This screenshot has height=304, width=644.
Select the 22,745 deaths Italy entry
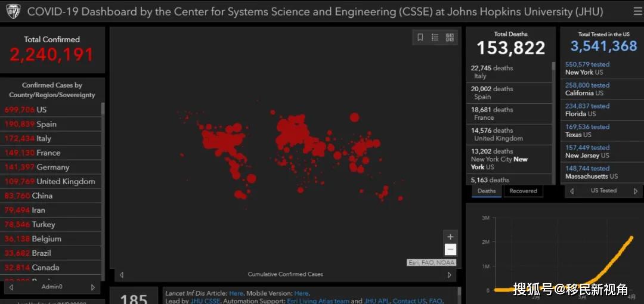point(509,72)
